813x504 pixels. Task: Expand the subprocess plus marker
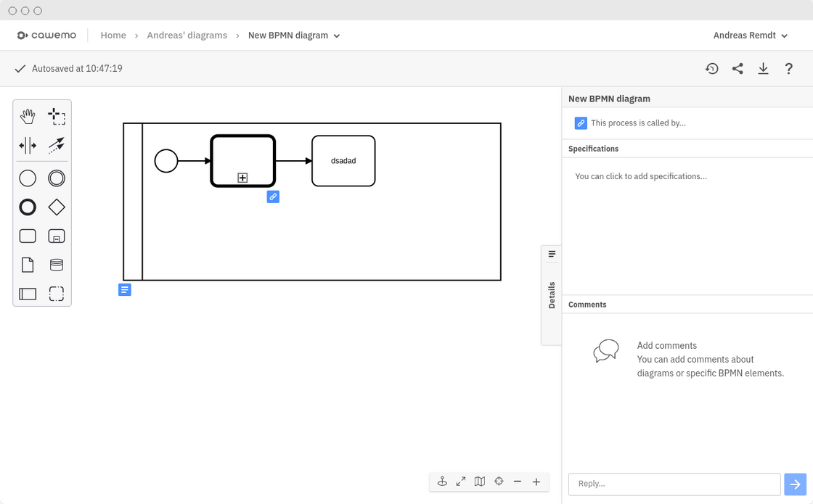[x=242, y=178]
